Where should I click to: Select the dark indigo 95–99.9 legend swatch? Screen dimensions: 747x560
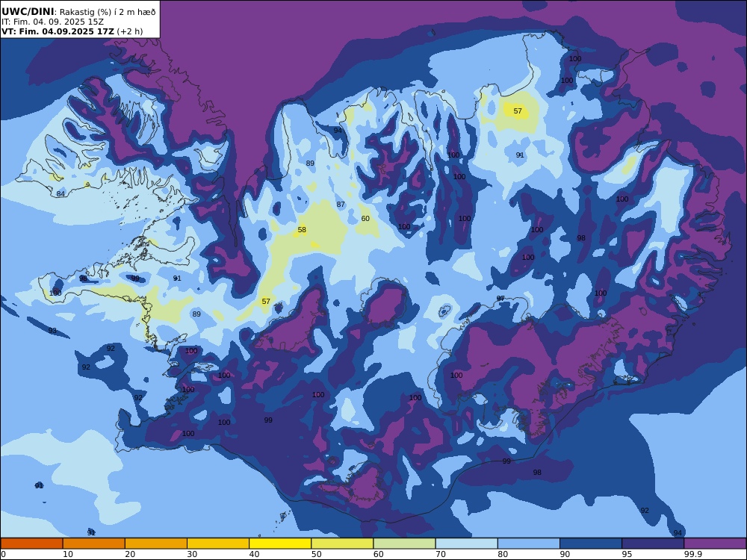[653, 544]
